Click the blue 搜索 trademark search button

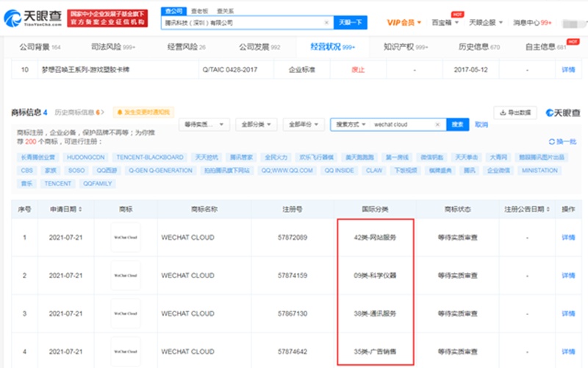(x=457, y=124)
